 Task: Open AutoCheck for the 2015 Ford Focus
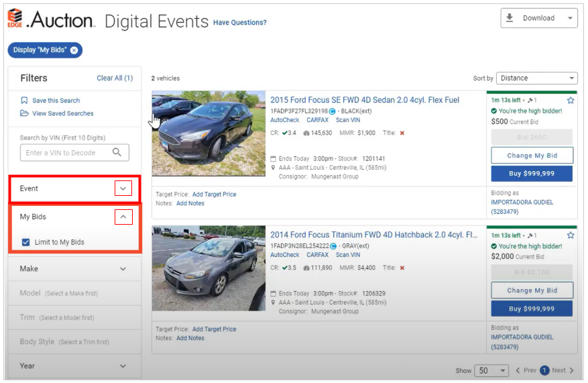[x=285, y=120]
